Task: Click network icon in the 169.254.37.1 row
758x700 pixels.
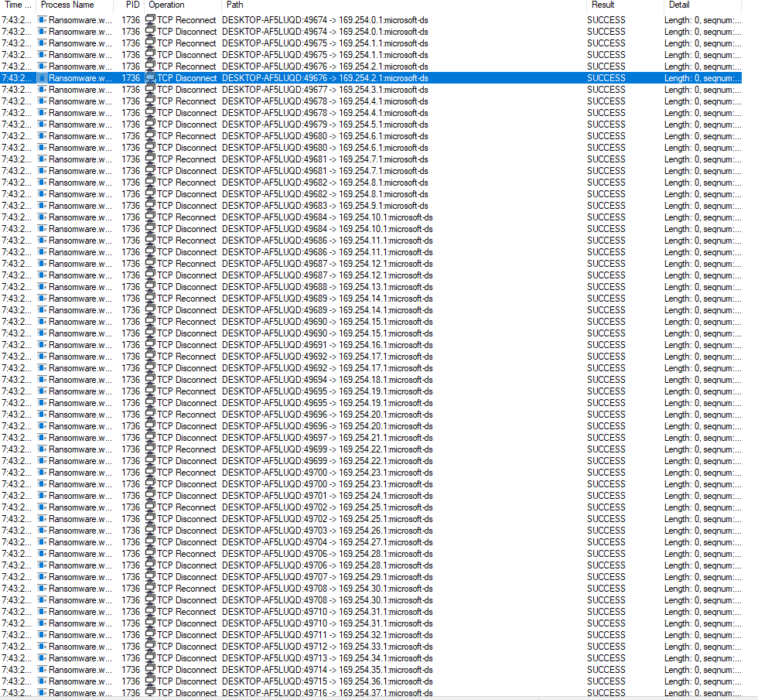Action: click(x=150, y=693)
